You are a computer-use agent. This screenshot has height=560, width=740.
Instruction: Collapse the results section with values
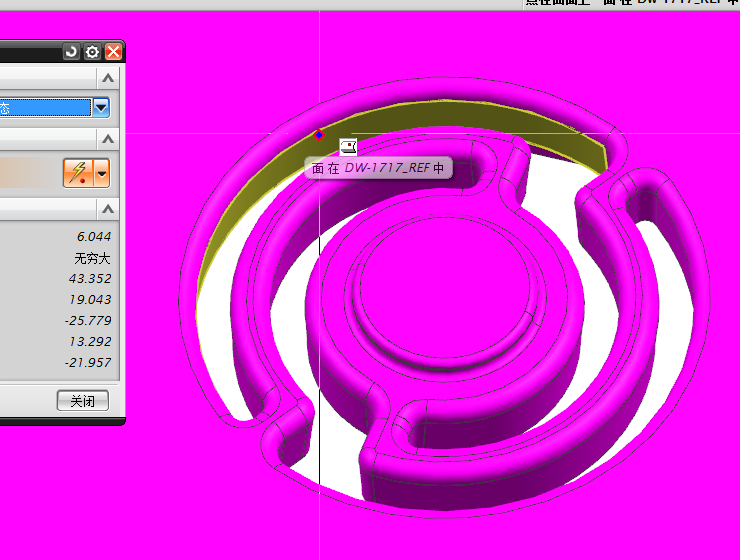pos(108,209)
